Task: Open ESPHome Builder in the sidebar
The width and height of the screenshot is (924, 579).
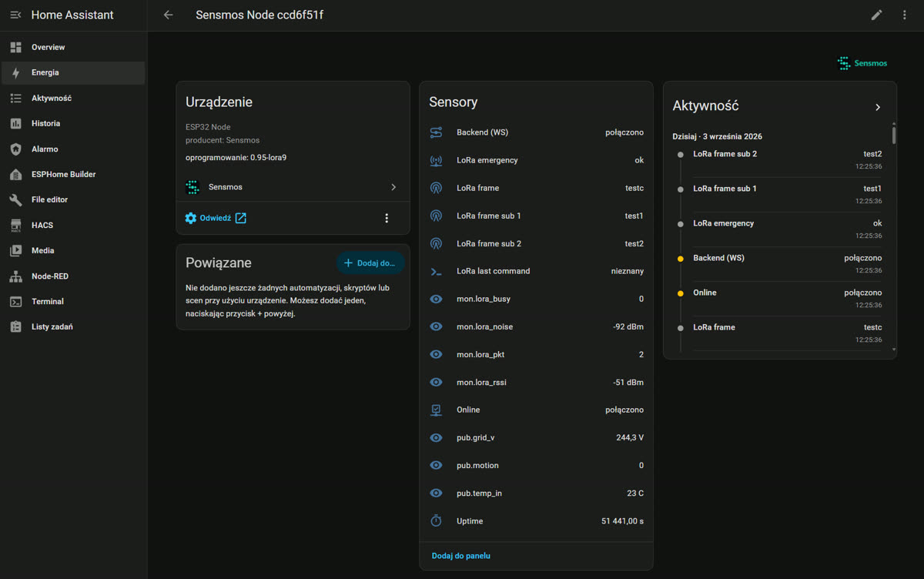Action: click(73, 175)
